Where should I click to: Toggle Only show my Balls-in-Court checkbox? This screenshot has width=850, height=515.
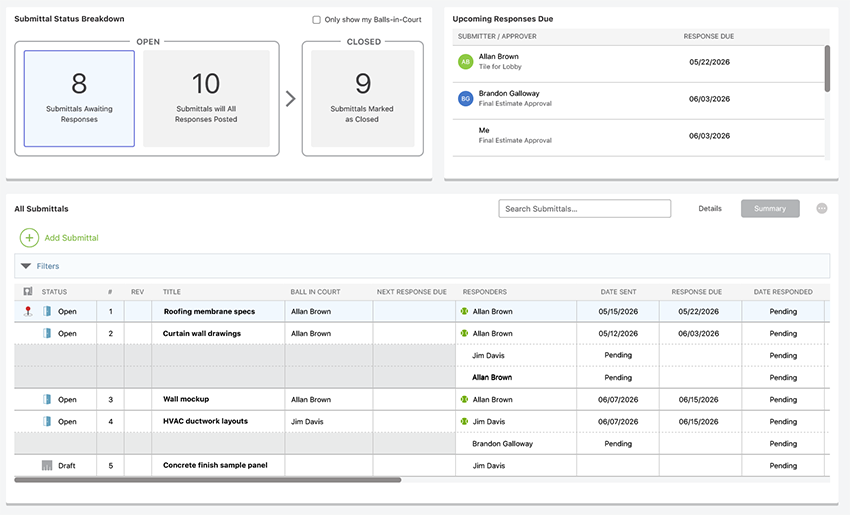317,20
